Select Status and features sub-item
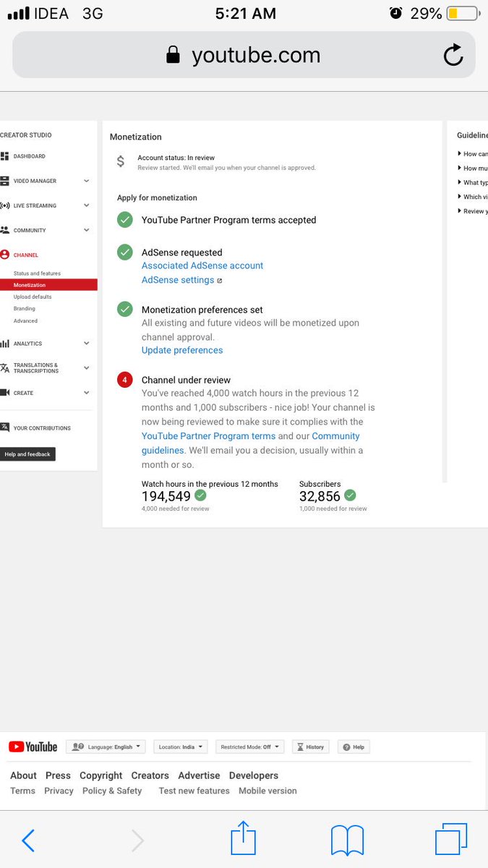The image size is (488, 868). tap(37, 273)
